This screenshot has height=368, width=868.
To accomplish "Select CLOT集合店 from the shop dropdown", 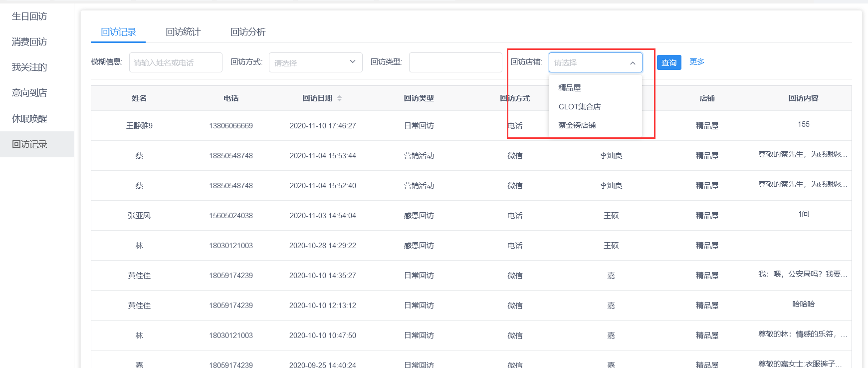I will click(x=580, y=106).
